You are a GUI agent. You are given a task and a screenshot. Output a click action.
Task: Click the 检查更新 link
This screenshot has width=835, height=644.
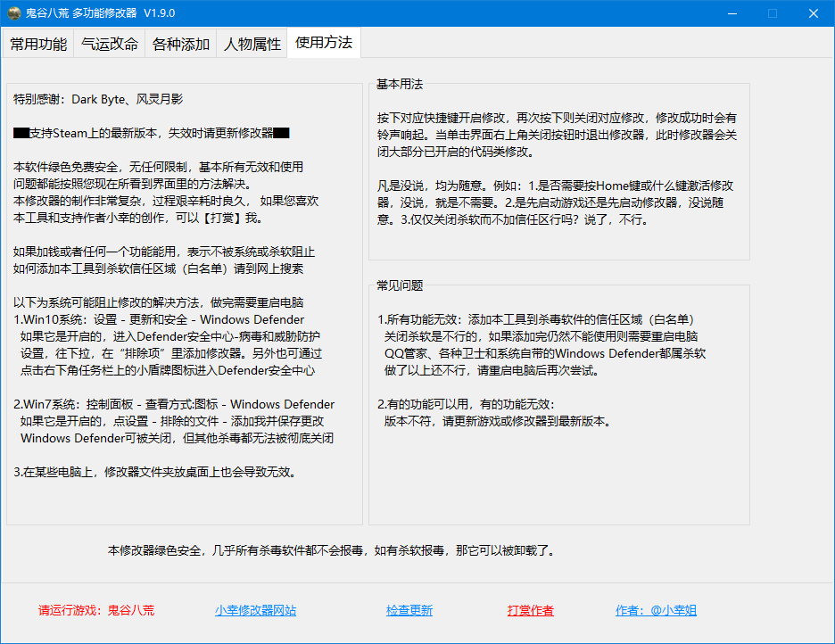click(409, 611)
